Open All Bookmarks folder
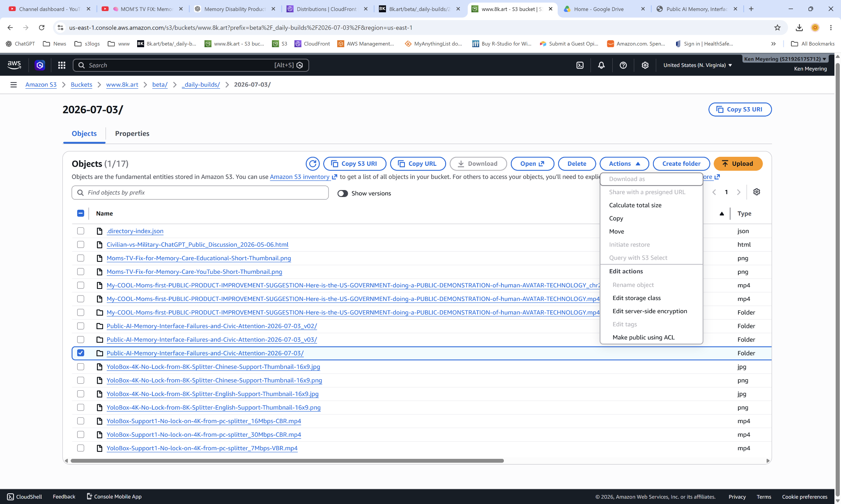Screen dimensions: 841x504 (813, 44)
